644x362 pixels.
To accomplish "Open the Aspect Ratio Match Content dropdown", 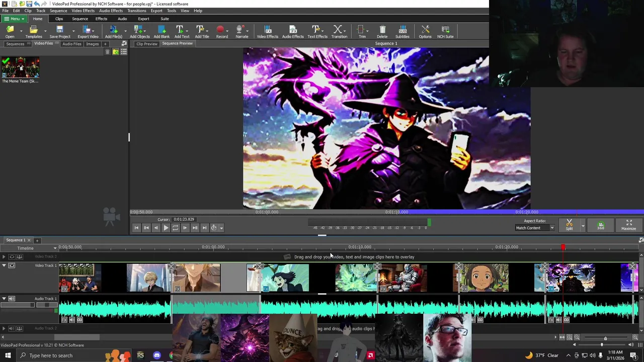I will [534, 228].
